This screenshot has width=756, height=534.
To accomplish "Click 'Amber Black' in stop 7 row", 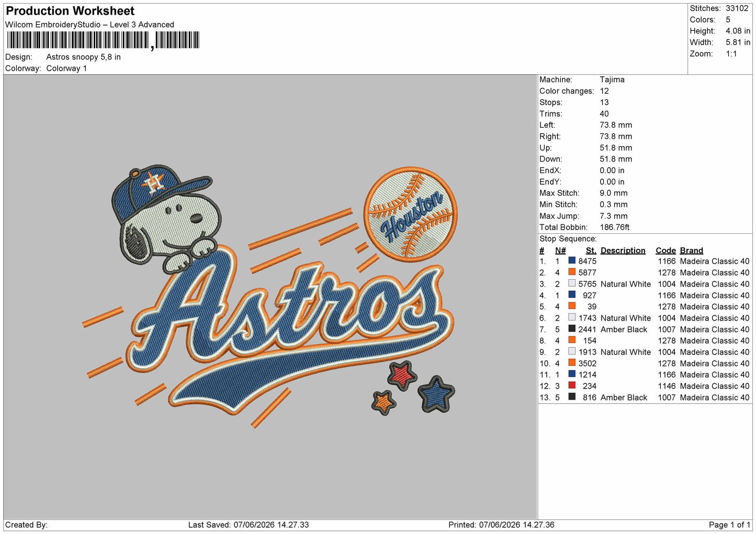I will tap(624, 330).
